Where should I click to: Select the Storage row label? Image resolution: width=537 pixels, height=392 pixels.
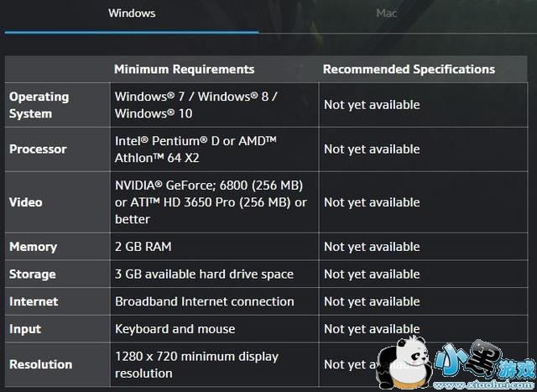pos(33,274)
